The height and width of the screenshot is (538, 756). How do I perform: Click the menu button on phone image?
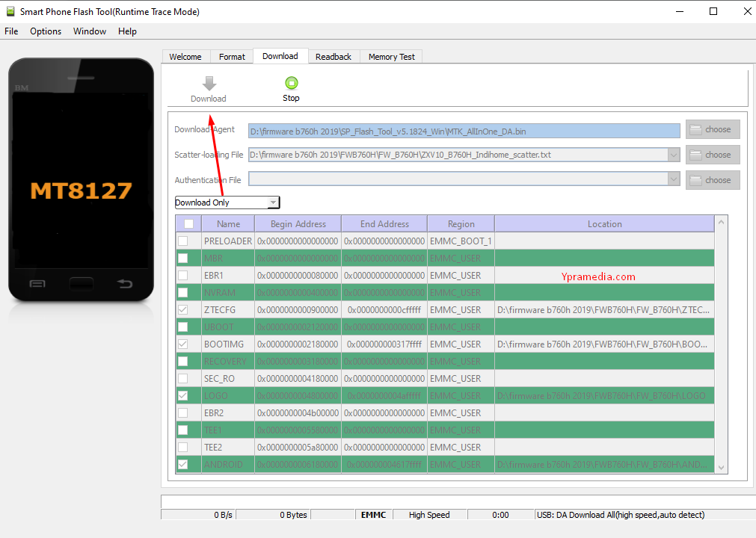(x=37, y=284)
